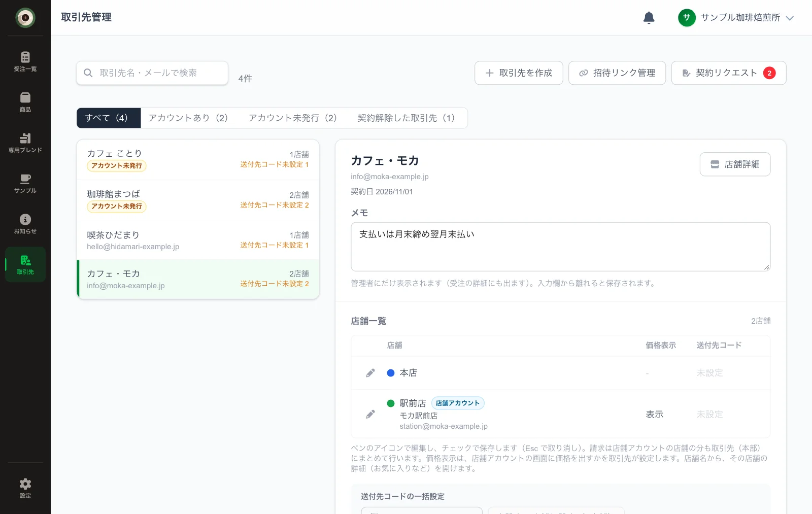Screen dimensions: 812x514
Task: Open the 受注一覧 sidebar icon
Action: [25, 61]
